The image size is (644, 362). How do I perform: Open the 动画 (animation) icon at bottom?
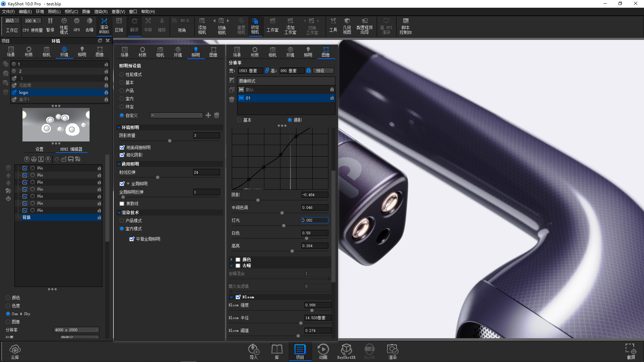323,351
